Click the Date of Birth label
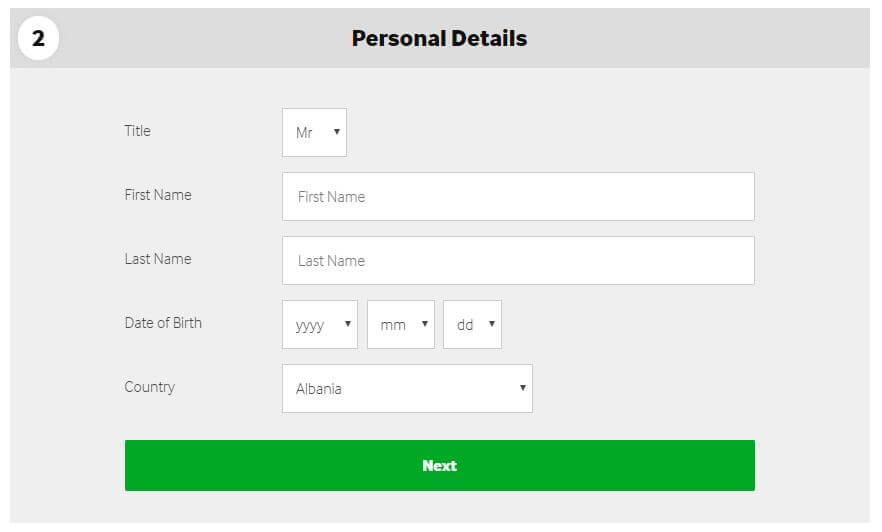This screenshot has height=532, width=882. pos(163,323)
